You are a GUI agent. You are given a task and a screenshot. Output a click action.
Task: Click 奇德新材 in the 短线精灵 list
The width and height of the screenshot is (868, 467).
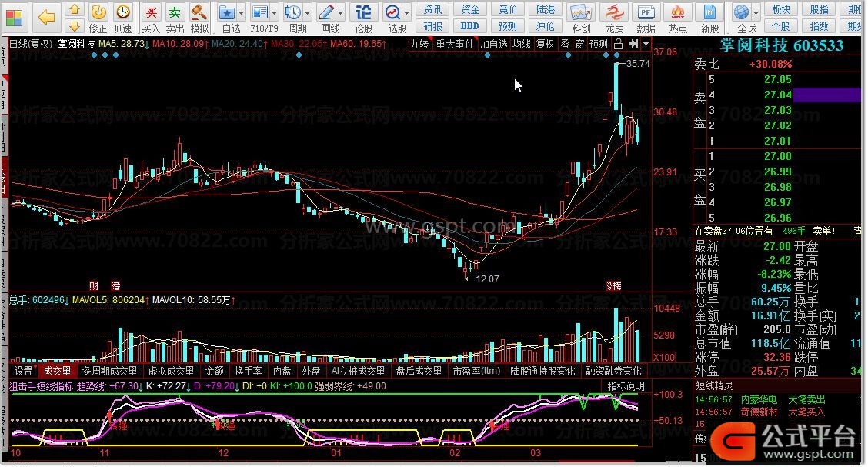click(x=759, y=412)
